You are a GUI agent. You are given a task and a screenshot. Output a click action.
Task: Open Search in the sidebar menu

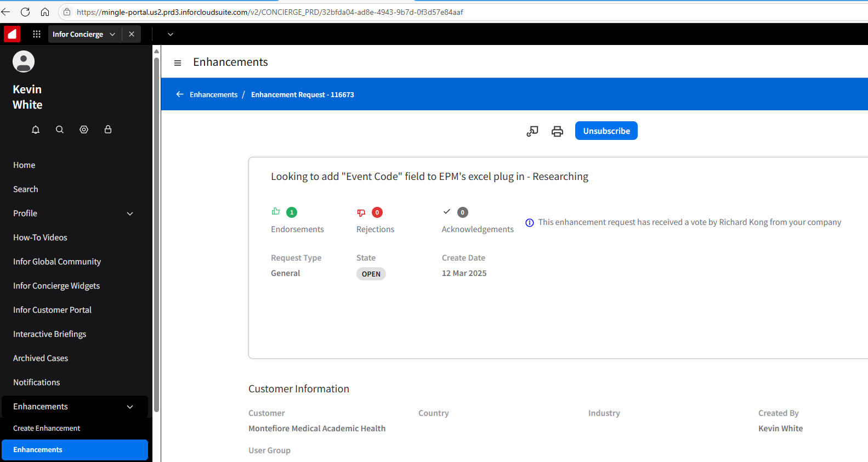coord(26,189)
